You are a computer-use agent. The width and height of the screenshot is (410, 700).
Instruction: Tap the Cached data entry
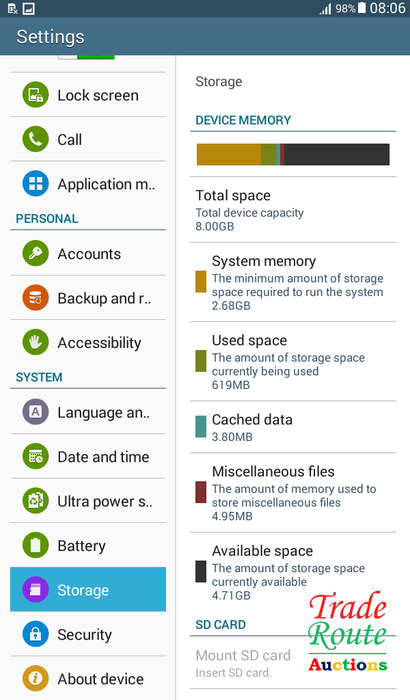tap(293, 427)
